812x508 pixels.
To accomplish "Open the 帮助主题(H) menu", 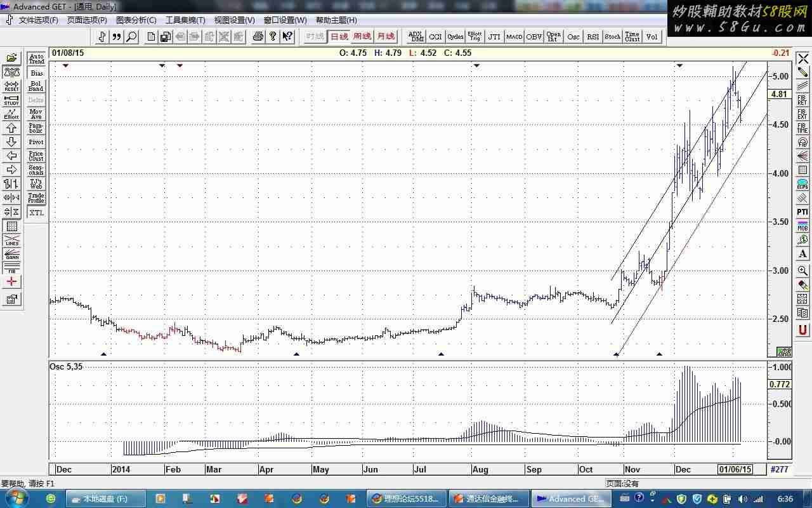I will [x=336, y=20].
